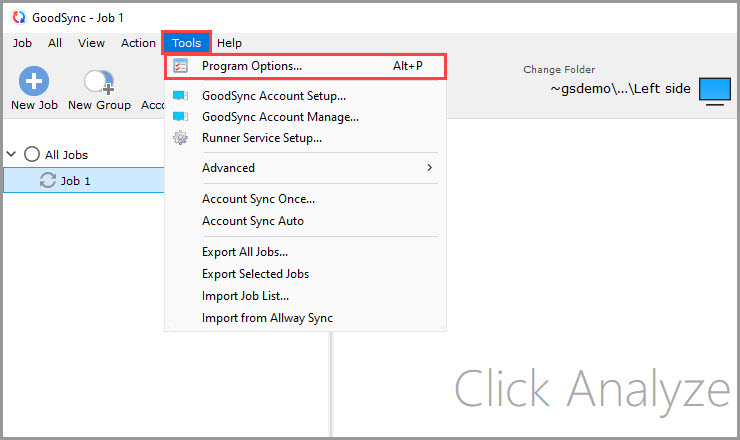Select Import Job List menu entry
The width and height of the screenshot is (740, 440).
[245, 296]
